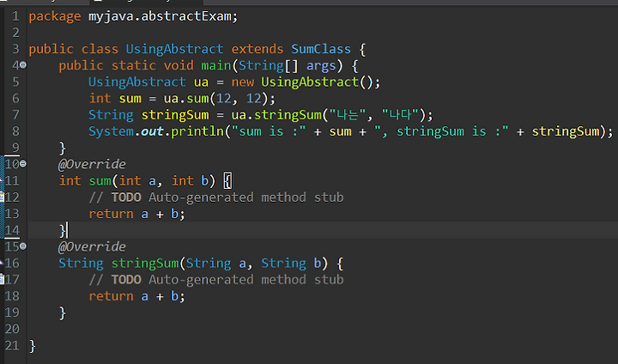Click the @Override annotation on line 15
The height and width of the screenshot is (364, 618).
point(92,246)
